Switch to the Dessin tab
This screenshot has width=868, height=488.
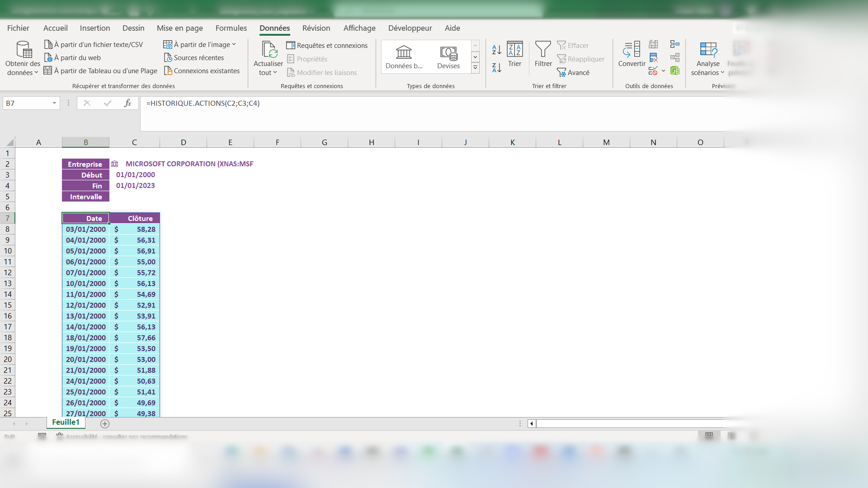[133, 28]
